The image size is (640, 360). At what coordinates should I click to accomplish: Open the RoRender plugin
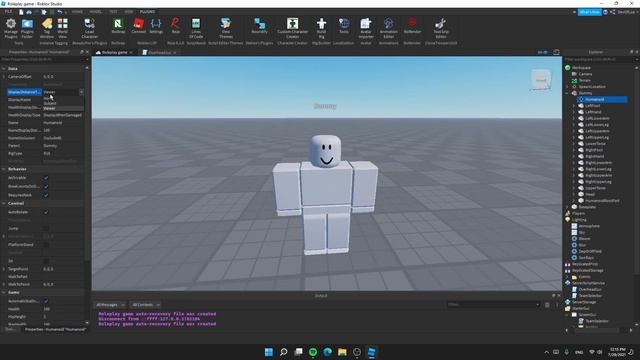pos(412,26)
